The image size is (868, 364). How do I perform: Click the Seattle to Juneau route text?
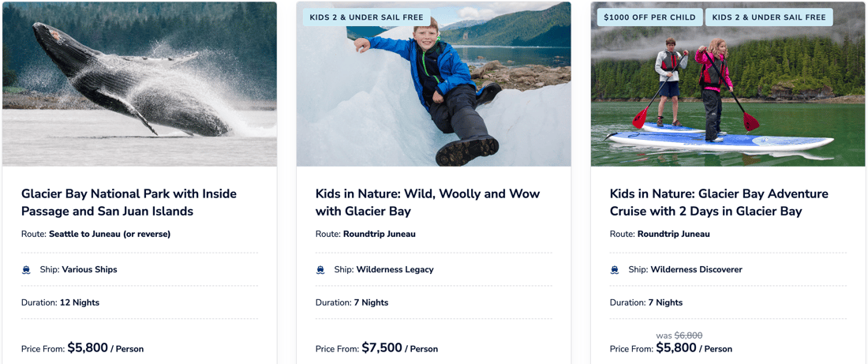pyautogui.click(x=110, y=234)
